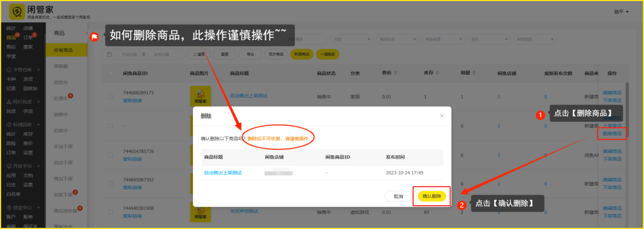
Task: Check the row checkbox for product 744688289173
Action: (111, 96)
